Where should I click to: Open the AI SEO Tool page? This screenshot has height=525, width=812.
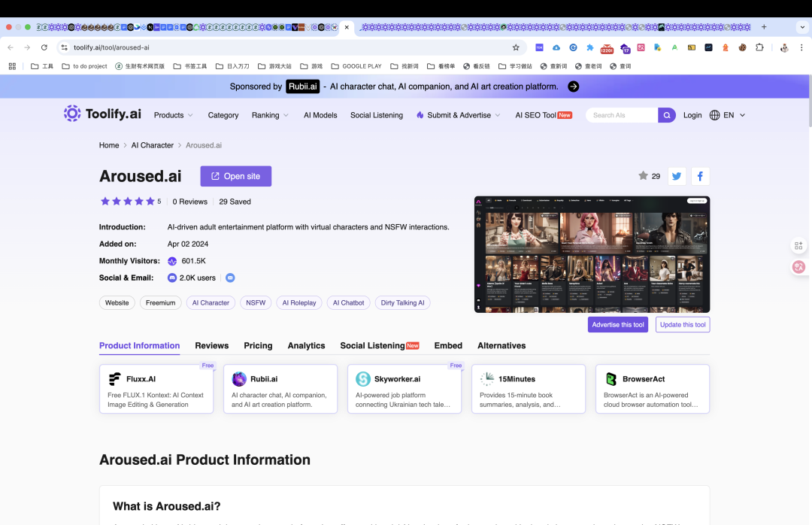tap(544, 115)
